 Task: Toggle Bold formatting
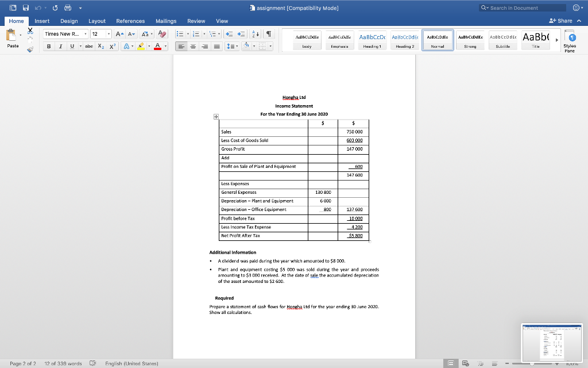(49, 46)
